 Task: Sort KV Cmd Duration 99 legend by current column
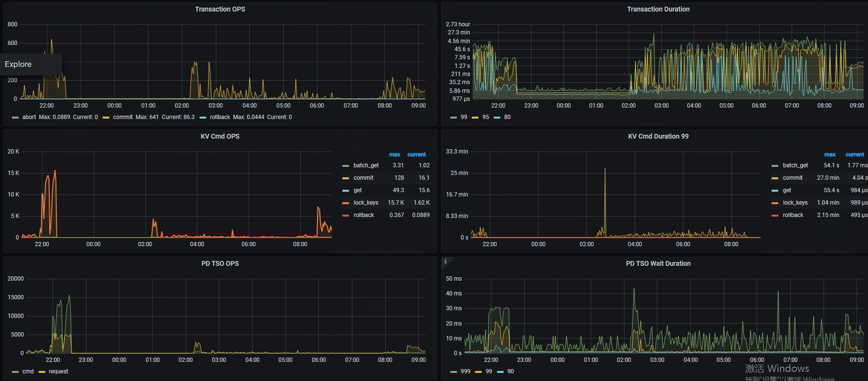click(854, 154)
